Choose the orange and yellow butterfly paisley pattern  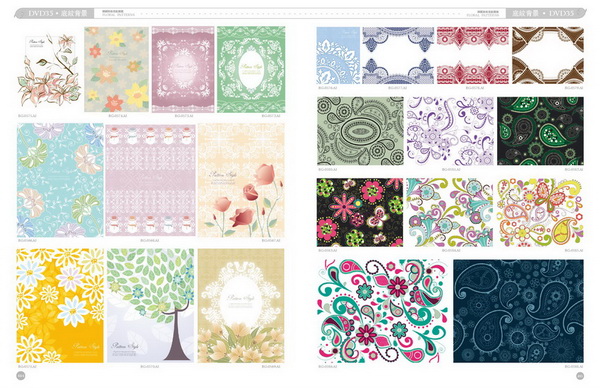click(x=540, y=212)
